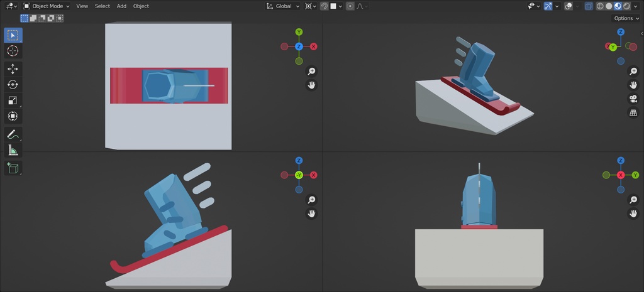Image resolution: width=644 pixels, height=292 pixels.
Task: Open the snapping element dropdown
Action: coord(336,6)
